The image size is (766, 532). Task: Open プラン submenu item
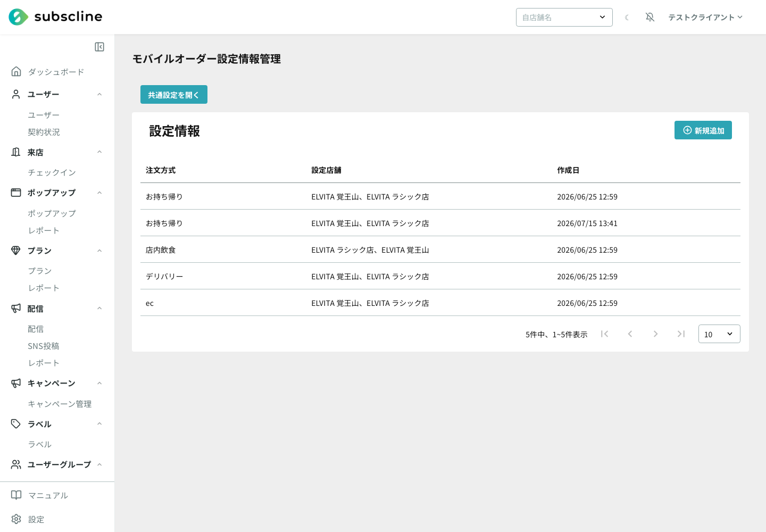pos(40,271)
